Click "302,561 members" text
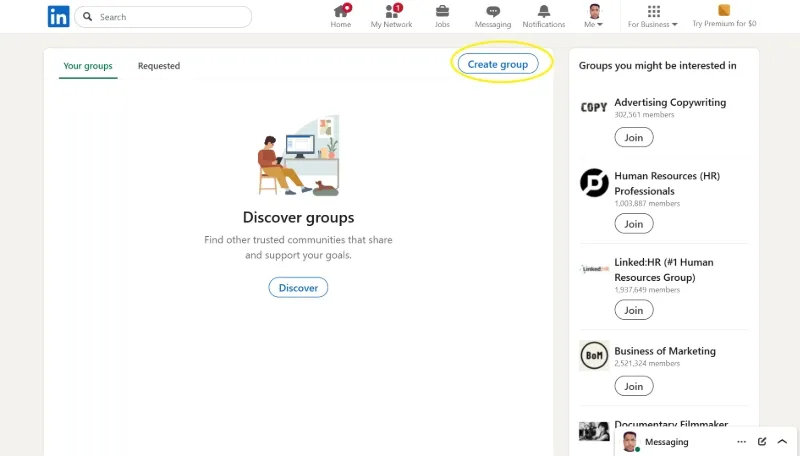800x456 pixels. pos(644,115)
